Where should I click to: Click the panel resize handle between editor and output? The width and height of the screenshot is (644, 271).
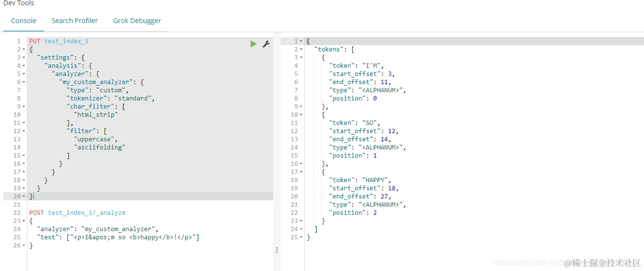(x=276, y=250)
